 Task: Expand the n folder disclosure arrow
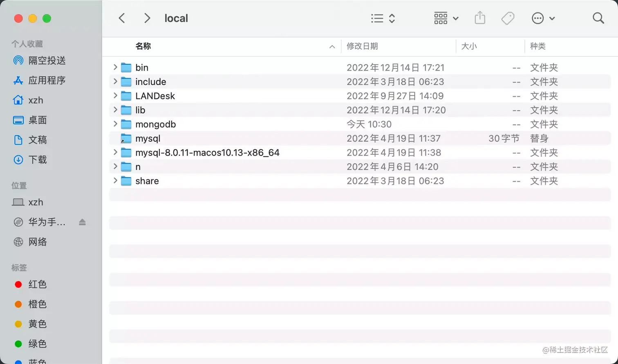pos(115,166)
